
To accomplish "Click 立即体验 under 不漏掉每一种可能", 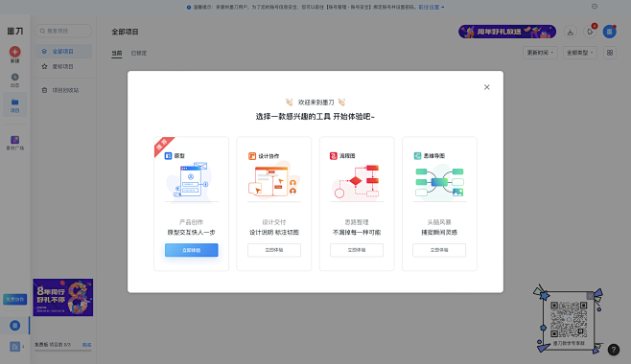I will click(357, 250).
